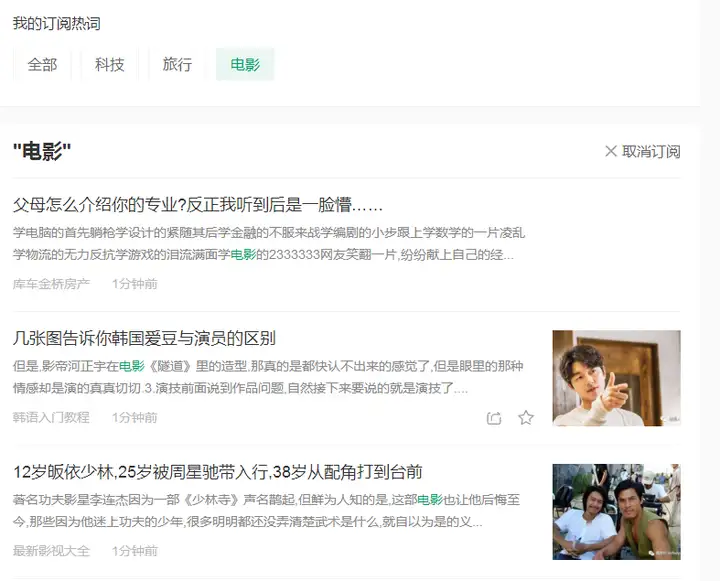Screen dimensions: 720x581
Task: Click source name 韩语入门教程
Action: pos(51,417)
